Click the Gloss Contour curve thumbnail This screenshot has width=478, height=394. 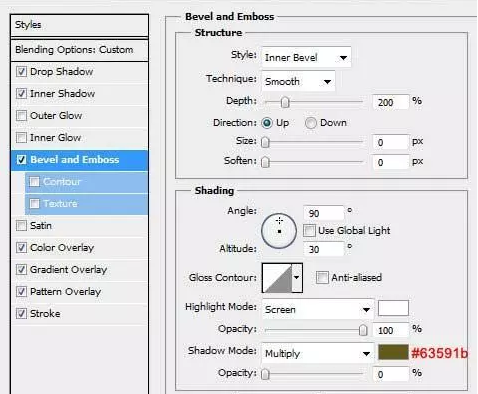277,278
